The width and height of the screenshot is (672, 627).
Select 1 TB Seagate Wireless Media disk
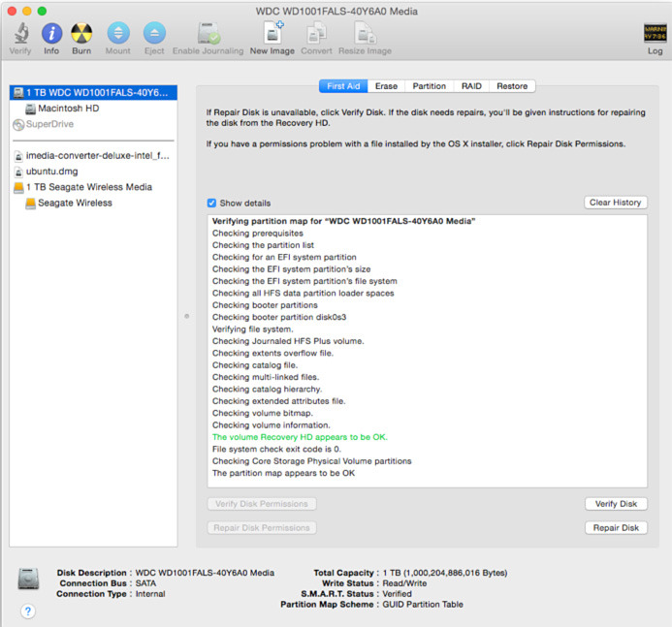93,187
